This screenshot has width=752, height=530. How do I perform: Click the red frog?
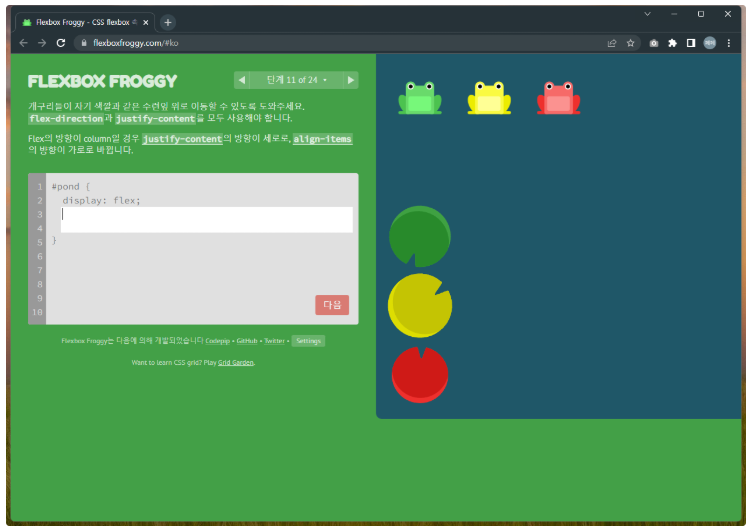point(559,98)
